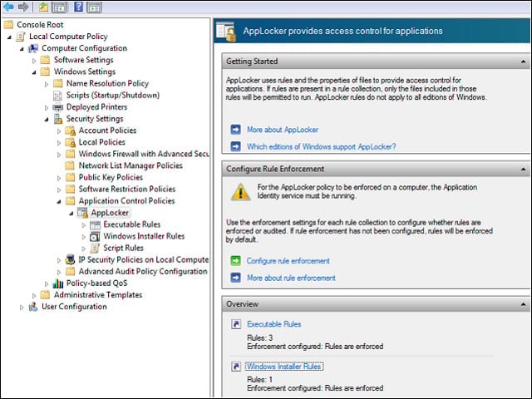Collapse the Security Settings node

pyautogui.click(x=47, y=119)
